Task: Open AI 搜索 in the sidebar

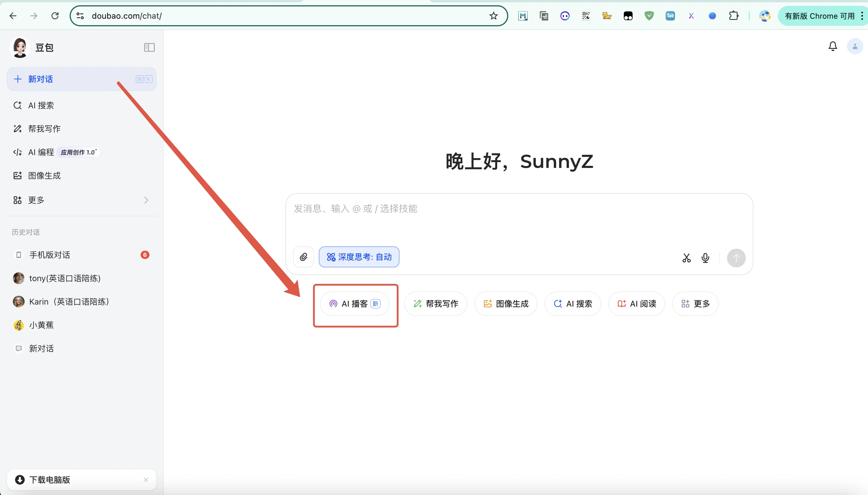Action: click(x=82, y=105)
